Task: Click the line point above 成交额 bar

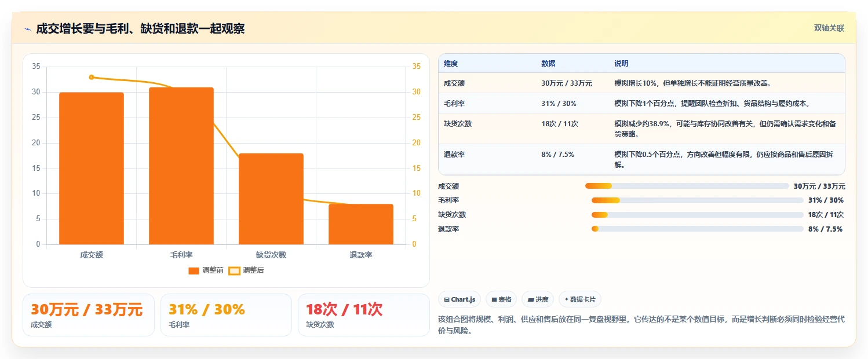Action: coord(92,77)
